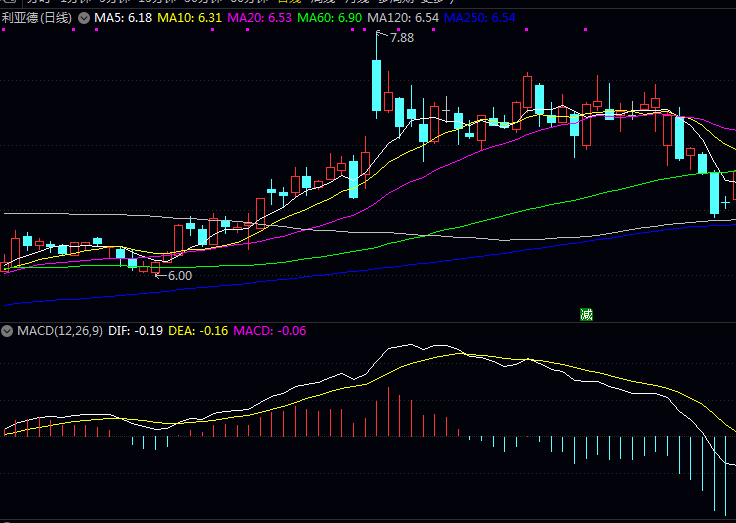Click the 6.00 low price marker
Screen dimensions: 736x523
click(179, 275)
